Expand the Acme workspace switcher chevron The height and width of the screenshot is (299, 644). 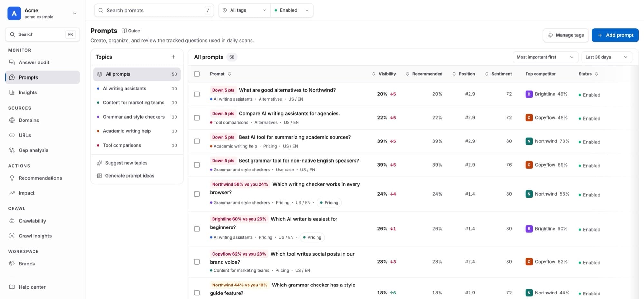point(75,14)
